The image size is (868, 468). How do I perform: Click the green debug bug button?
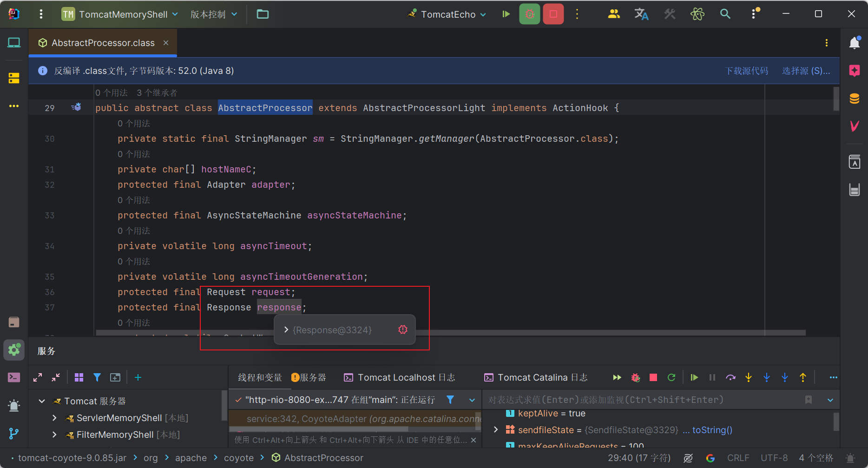[530, 14]
